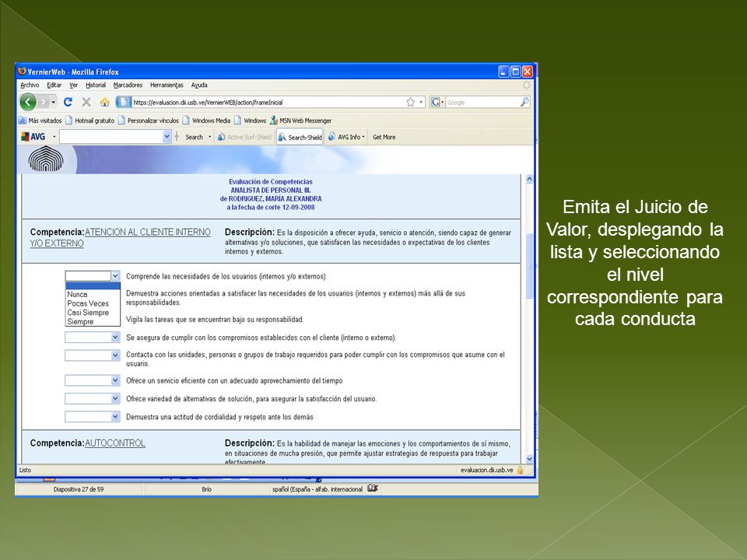Viewport: 747px width, 560px height.
Task: Open the Más visitados bookmark
Action: click(x=40, y=121)
